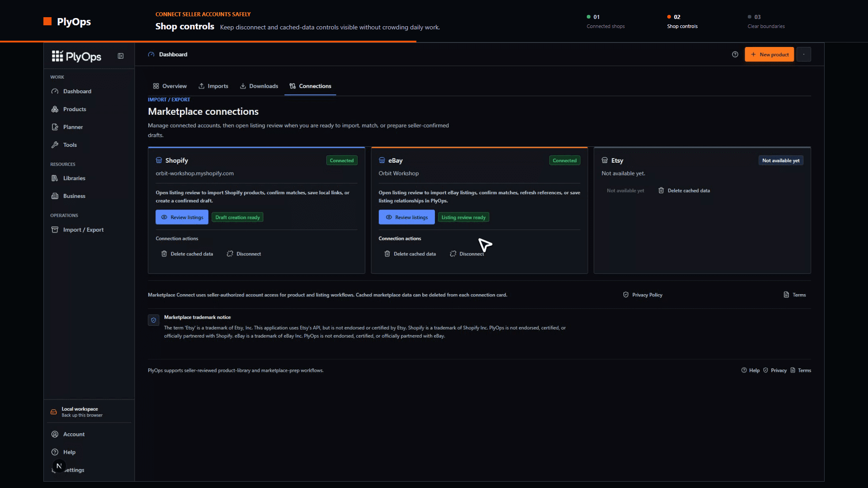Click the footer Help link
This screenshot has height=488, width=868.
(x=750, y=371)
